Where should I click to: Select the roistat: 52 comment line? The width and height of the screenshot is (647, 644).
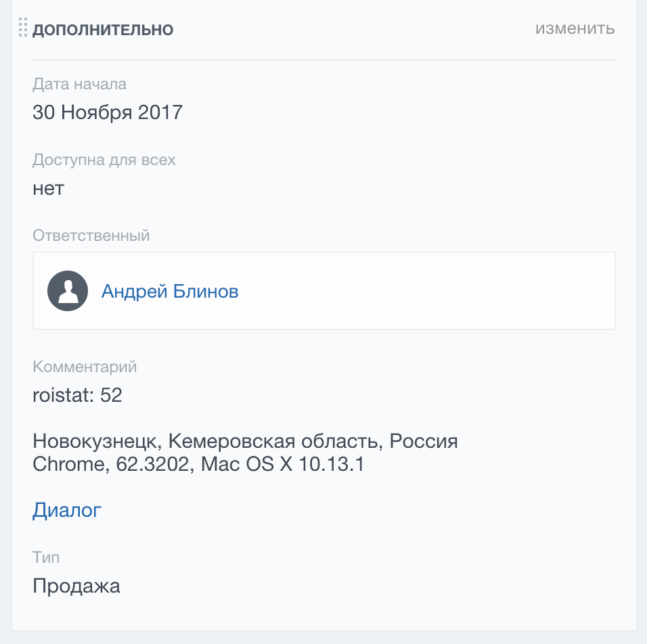click(x=77, y=395)
